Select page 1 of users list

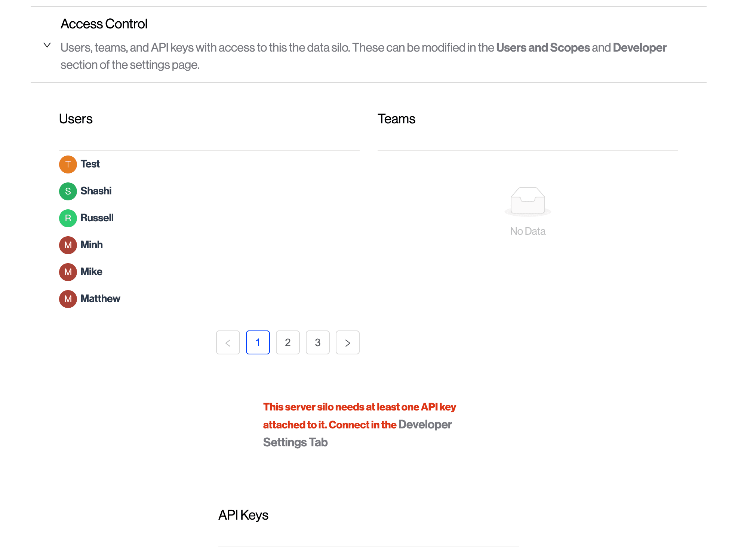point(258,342)
